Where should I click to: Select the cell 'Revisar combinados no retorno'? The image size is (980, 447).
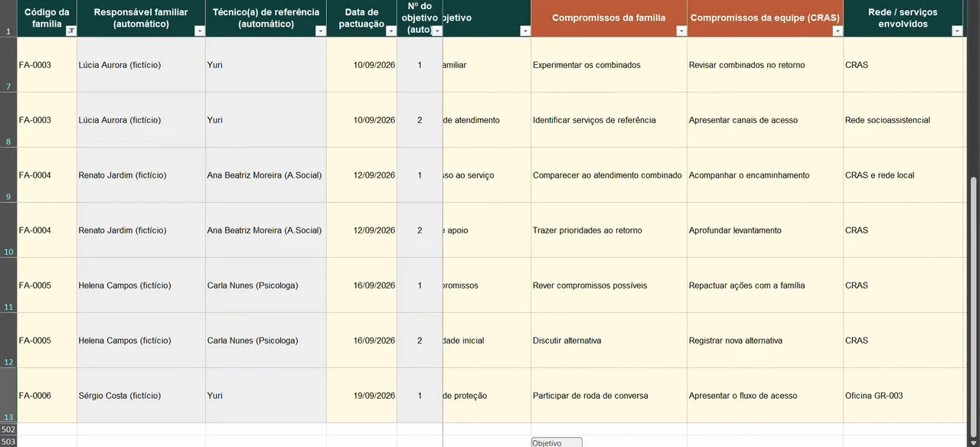[x=765, y=65]
